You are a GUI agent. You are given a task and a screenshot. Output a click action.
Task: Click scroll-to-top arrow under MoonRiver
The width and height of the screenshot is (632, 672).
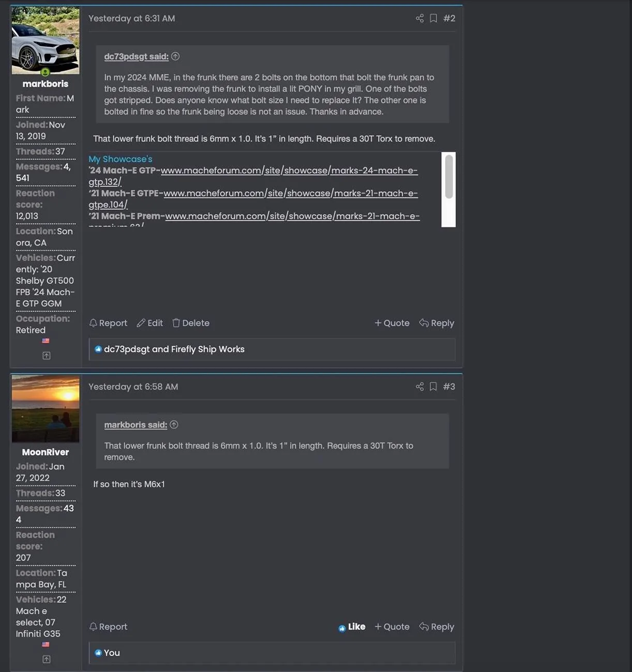pos(47,659)
